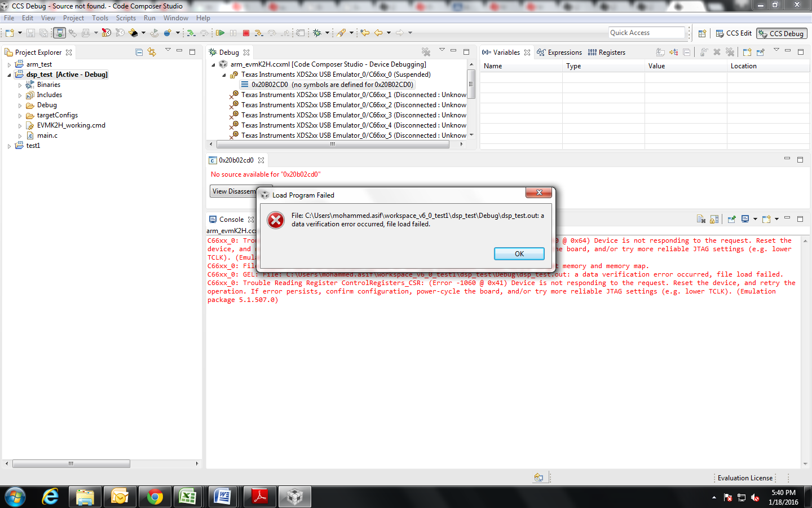Image resolution: width=812 pixels, height=508 pixels.
Task: Click Open New View icon in Variables panel
Action: tap(747, 52)
